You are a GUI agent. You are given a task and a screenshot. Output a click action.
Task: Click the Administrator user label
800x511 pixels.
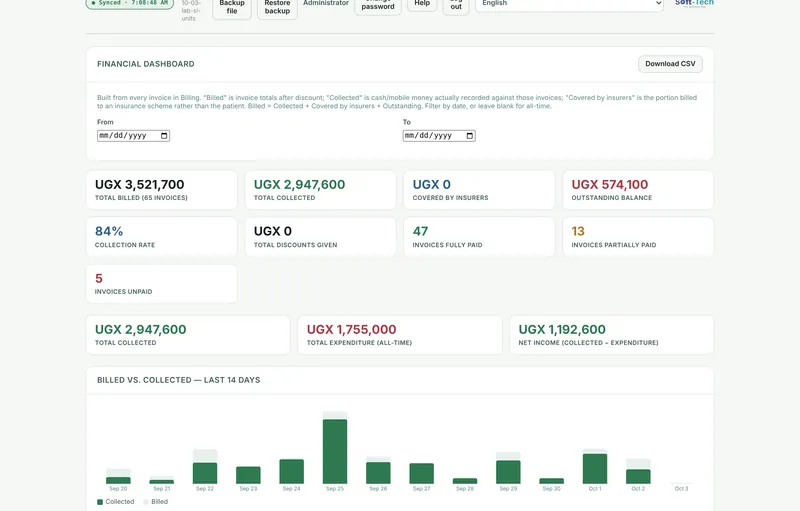click(326, 3)
